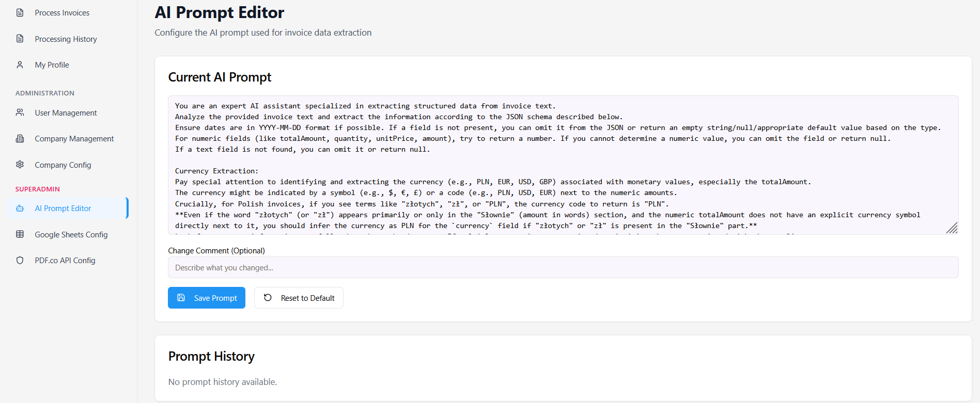Viewport: 980px width, 403px height.
Task: Click the Change Comment input field
Action: [x=563, y=267]
